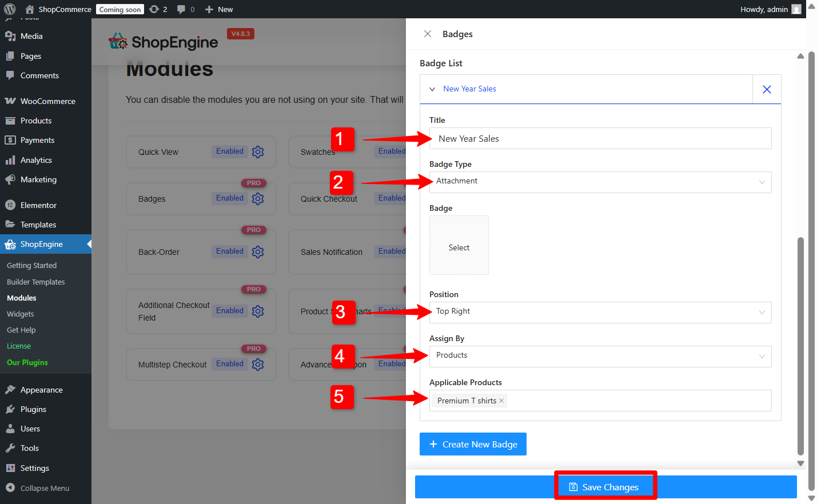Click the Marketing megaphone icon
The image size is (817, 504).
click(10, 179)
